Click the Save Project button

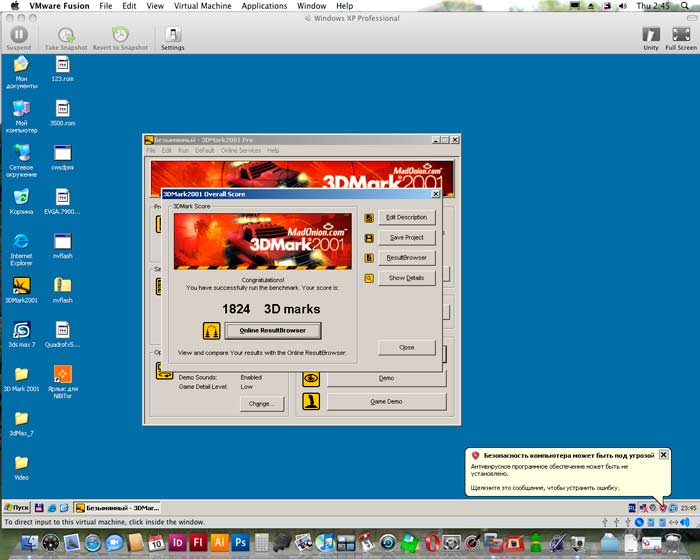(x=406, y=238)
